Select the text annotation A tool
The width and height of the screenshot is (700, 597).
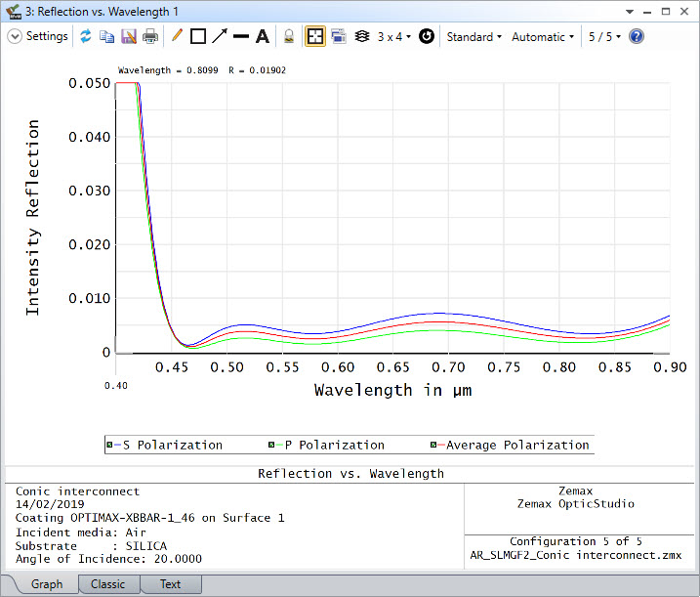pyautogui.click(x=263, y=37)
